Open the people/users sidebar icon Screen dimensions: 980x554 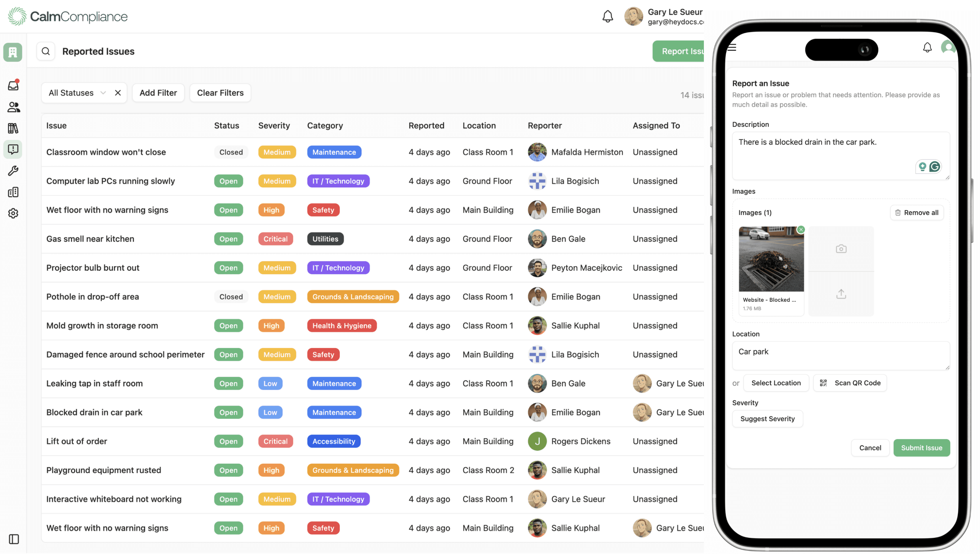coord(13,107)
